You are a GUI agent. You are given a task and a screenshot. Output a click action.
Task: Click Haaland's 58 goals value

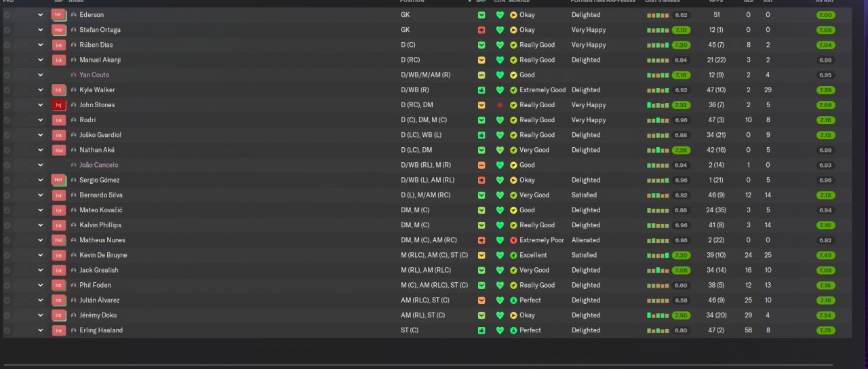(748, 330)
